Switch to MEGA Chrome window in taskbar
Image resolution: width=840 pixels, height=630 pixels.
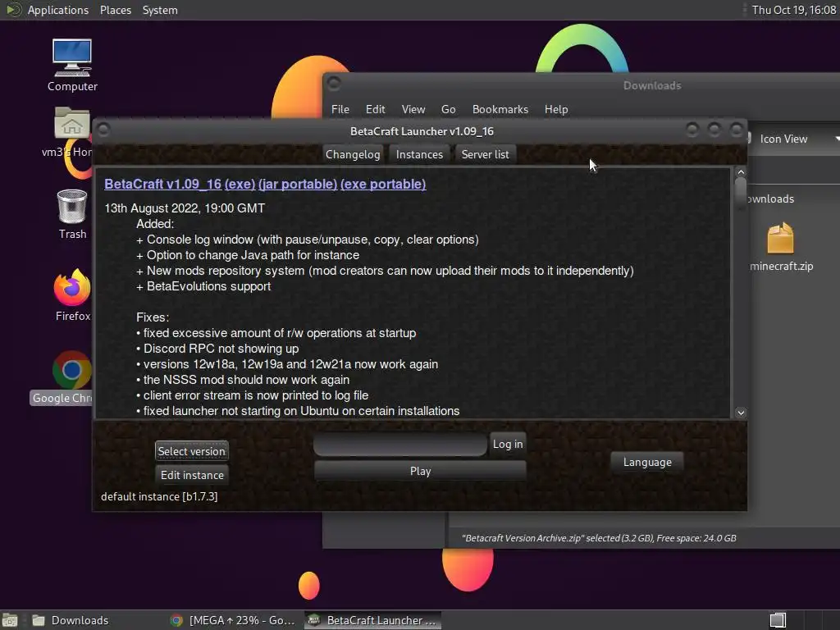pyautogui.click(x=233, y=620)
